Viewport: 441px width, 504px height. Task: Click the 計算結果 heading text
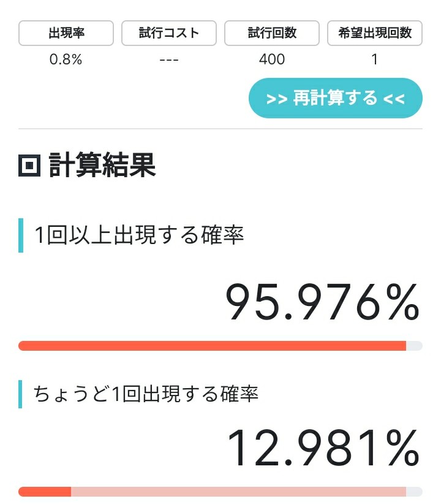[102, 166]
